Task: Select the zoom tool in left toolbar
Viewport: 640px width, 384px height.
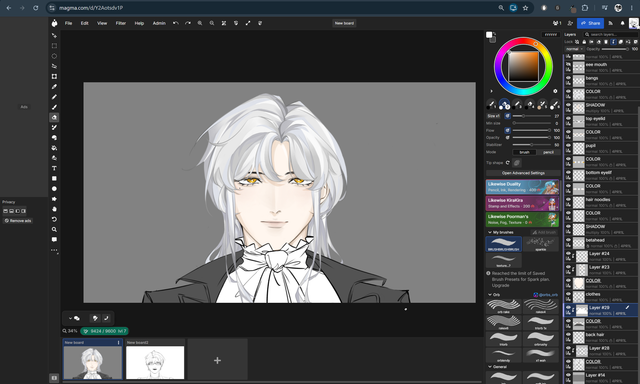Action: (x=54, y=229)
